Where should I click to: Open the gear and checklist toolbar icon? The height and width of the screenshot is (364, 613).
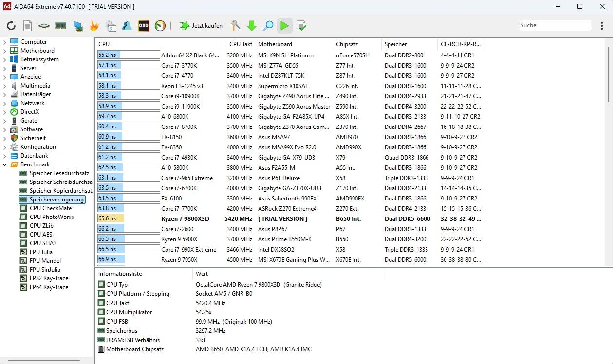pyautogui.click(x=111, y=26)
